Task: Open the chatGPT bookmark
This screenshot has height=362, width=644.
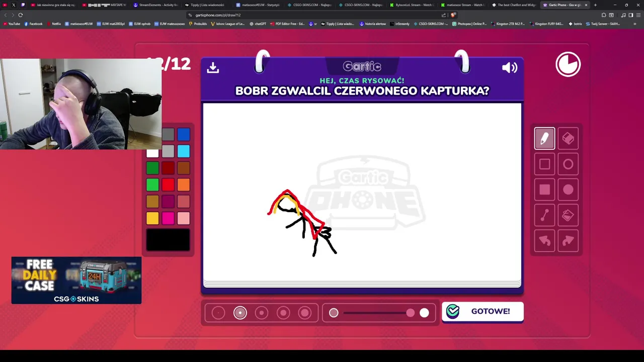Action: [258, 24]
